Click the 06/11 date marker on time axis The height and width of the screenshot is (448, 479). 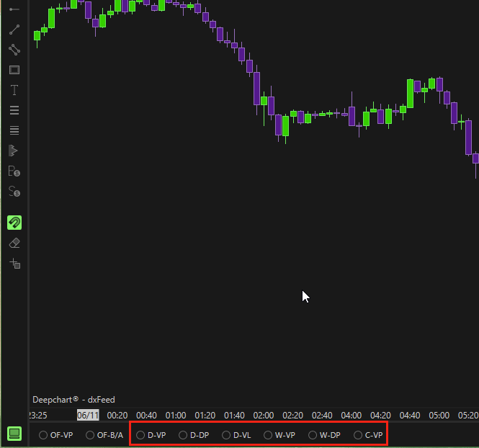88,416
